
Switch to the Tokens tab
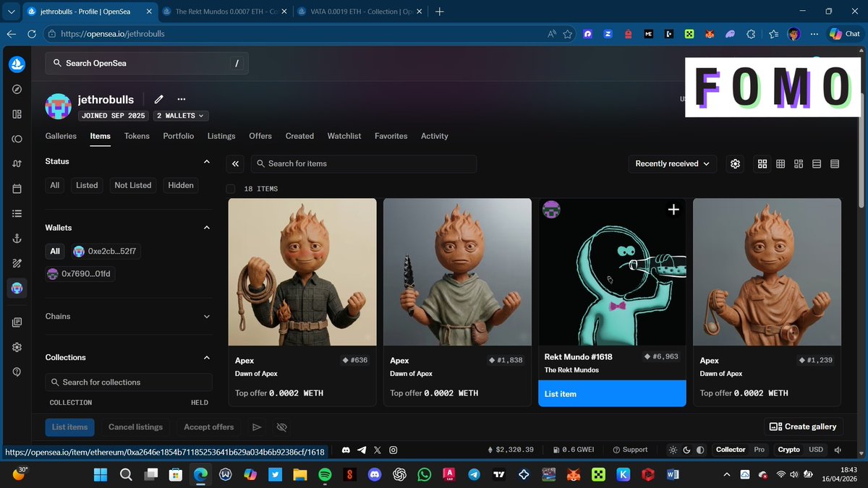click(x=137, y=136)
